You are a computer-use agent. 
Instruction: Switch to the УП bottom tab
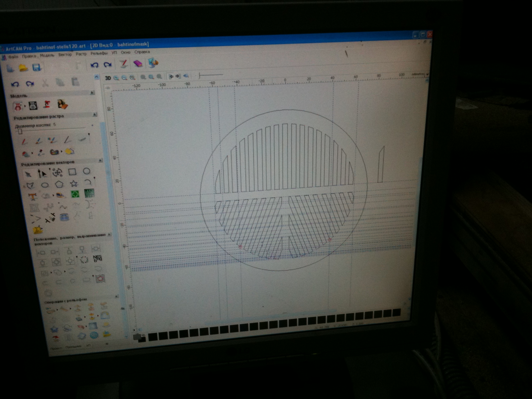(x=89, y=345)
